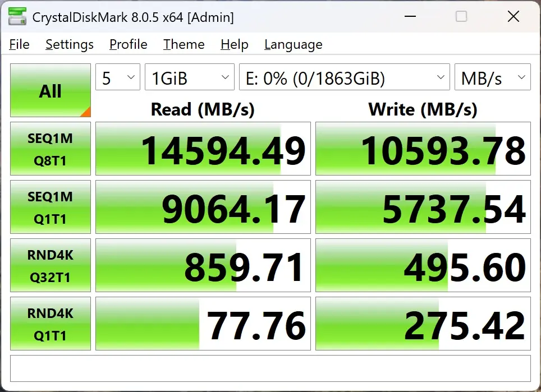The height and width of the screenshot is (392, 541).
Task: Click the empty comment field at bottom
Action: (270, 368)
